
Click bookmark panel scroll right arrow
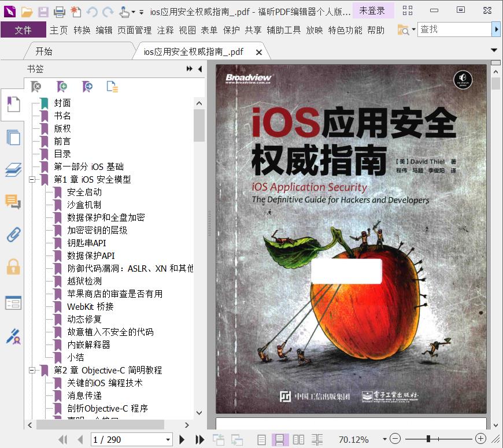(x=187, y=425)
